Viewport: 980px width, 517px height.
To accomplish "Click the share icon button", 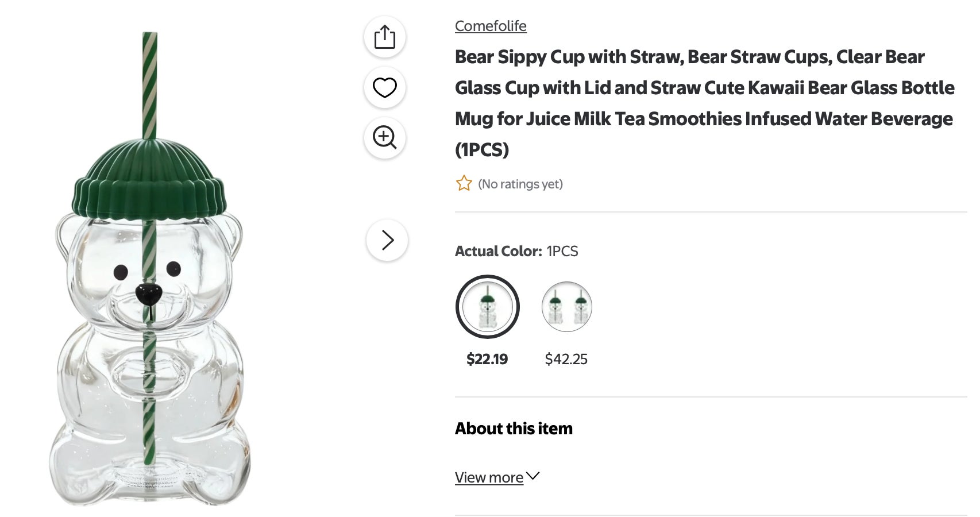I will (x=385, y=37).
